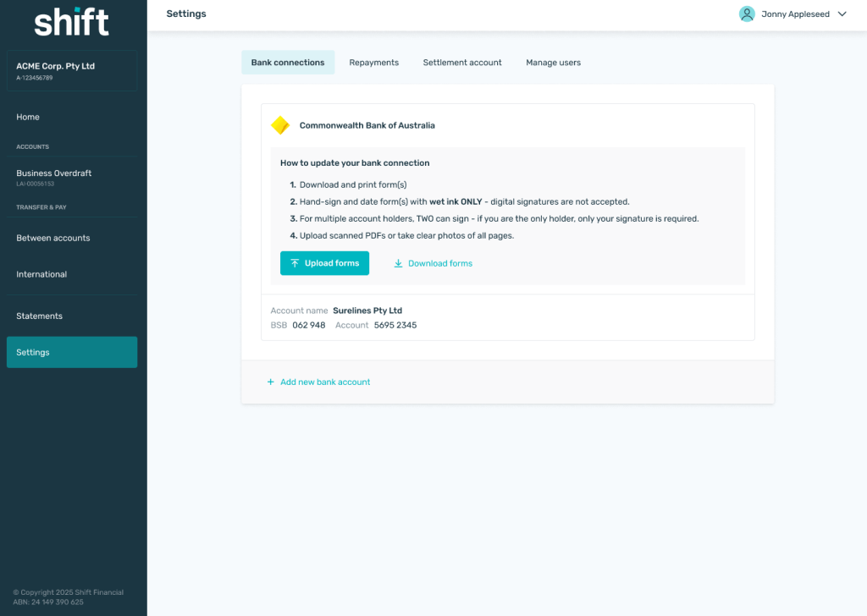The height and width of the screenshot is (616, 867).
Task: Click loan ID LAI-00056153
Action: pos(35,184)
